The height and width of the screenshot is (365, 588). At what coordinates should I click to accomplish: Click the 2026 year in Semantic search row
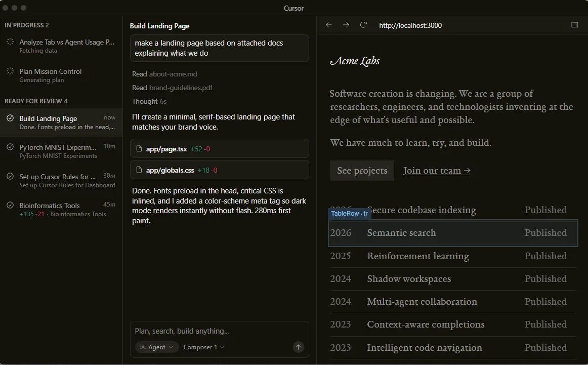341,233
